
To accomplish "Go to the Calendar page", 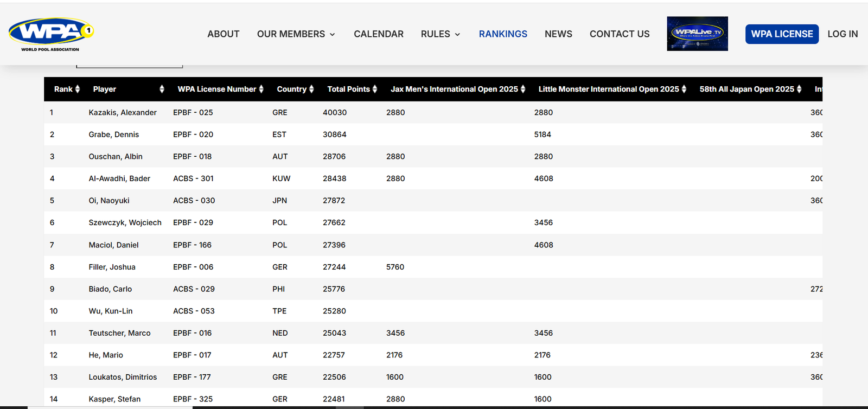I will (x=378, y=34).
